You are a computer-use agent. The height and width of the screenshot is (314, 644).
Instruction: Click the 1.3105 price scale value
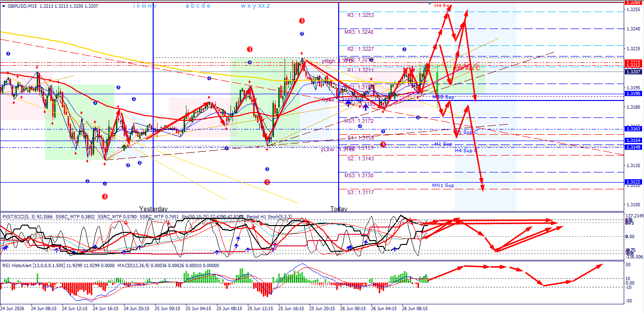point(634,205)
